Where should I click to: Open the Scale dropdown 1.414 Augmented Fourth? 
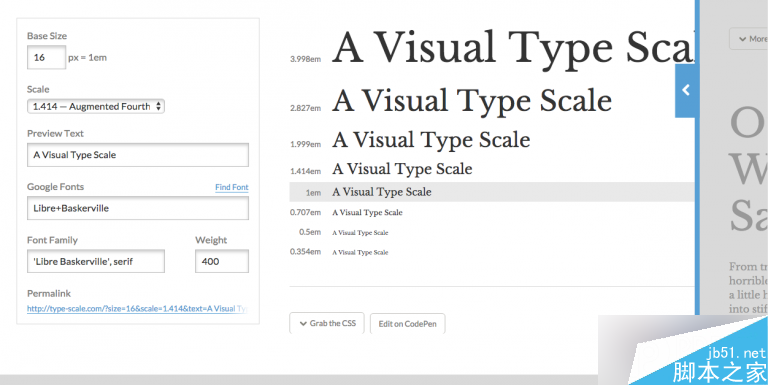coord(96,106)
